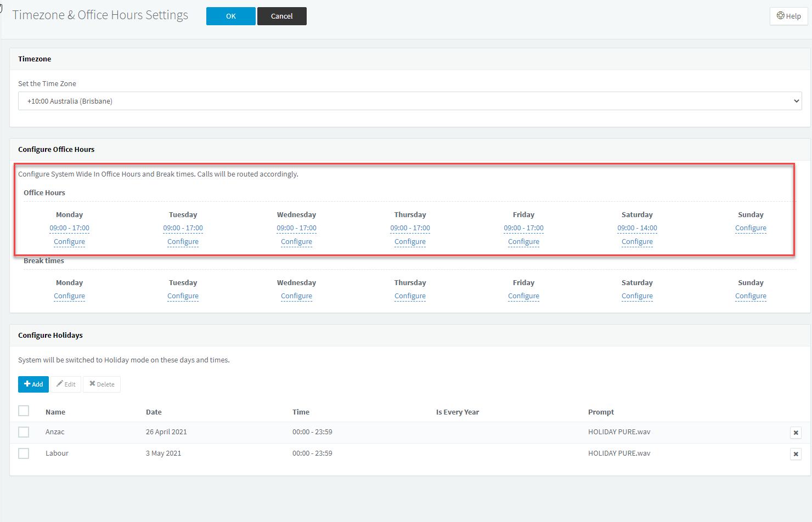This screenshot has height=522, width=812.
Task: Click the Help button with globe icon
Action: click(788, 16)
